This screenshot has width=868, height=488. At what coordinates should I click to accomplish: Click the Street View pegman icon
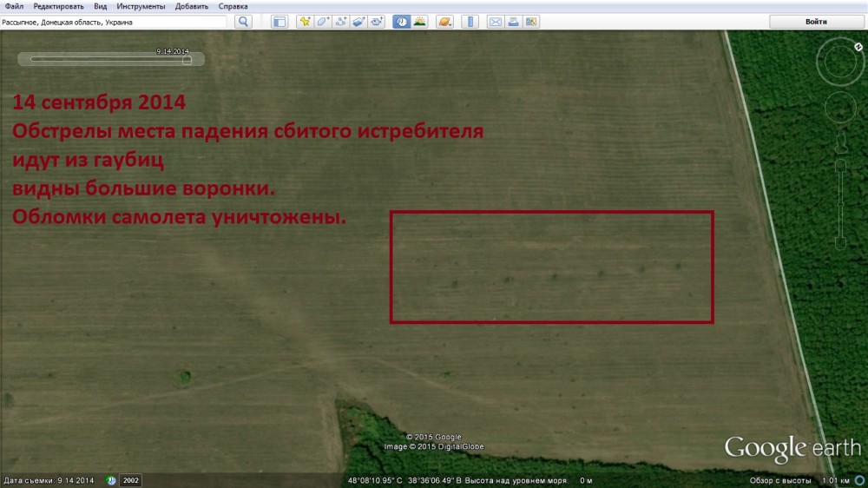click(841, 142)
